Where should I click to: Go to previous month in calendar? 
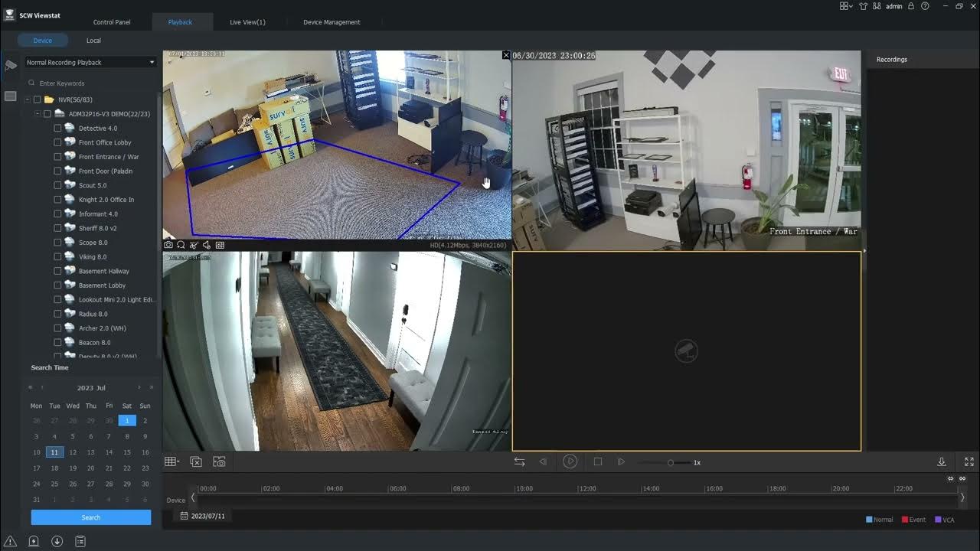click(42, 388)
